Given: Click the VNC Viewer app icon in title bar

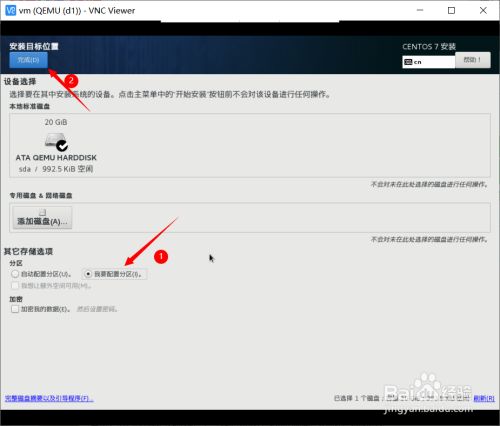Looking at the screenshot, I should 11,11.
